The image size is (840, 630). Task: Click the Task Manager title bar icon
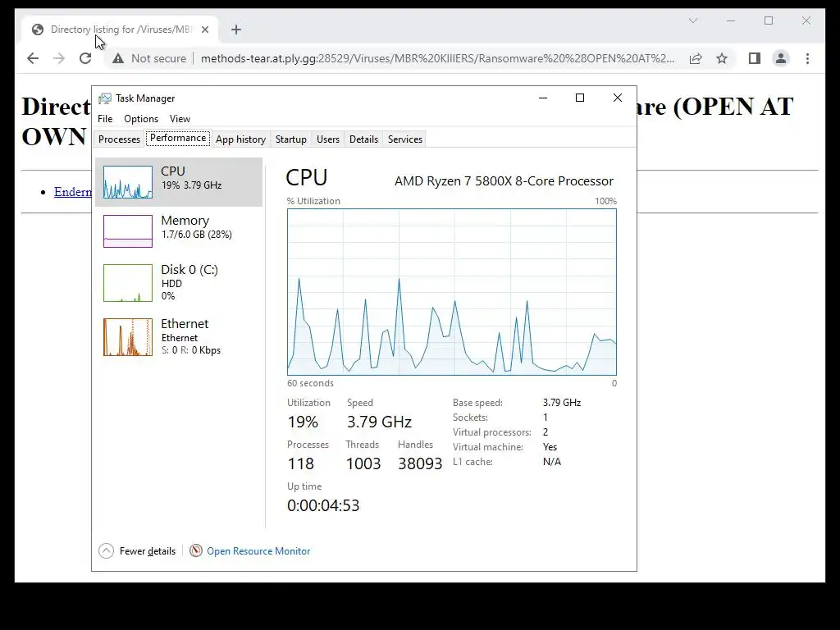105,98
